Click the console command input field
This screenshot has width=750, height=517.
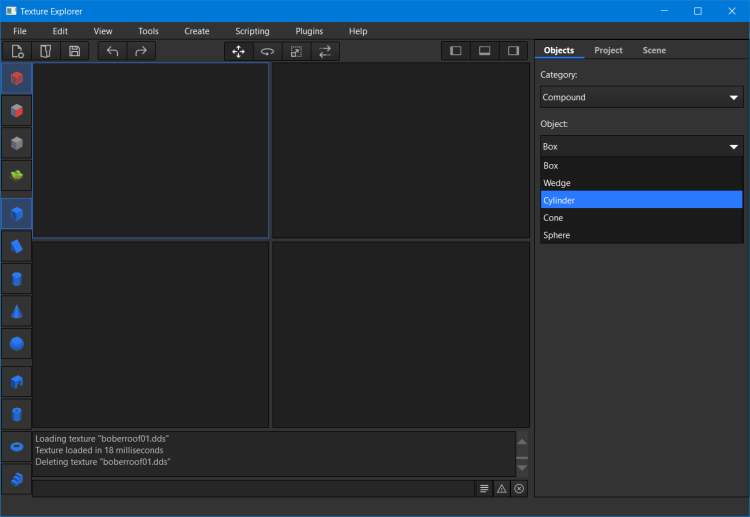click(x=252, y=488)
